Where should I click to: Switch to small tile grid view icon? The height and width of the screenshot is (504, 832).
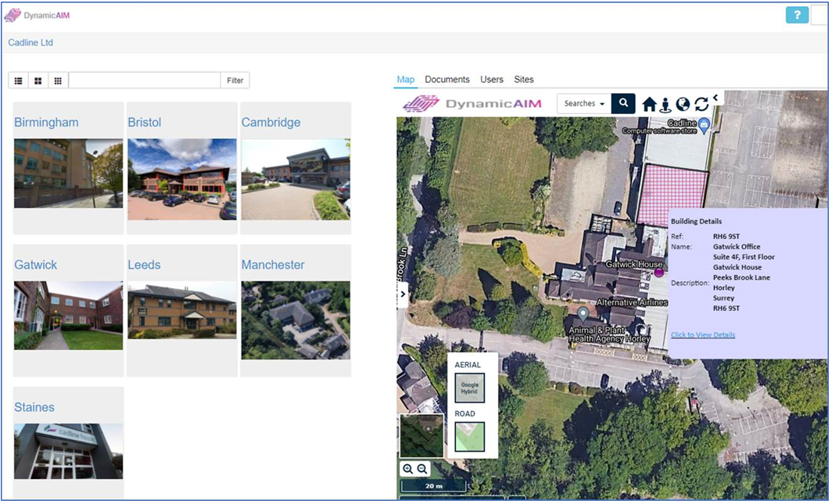58,80
